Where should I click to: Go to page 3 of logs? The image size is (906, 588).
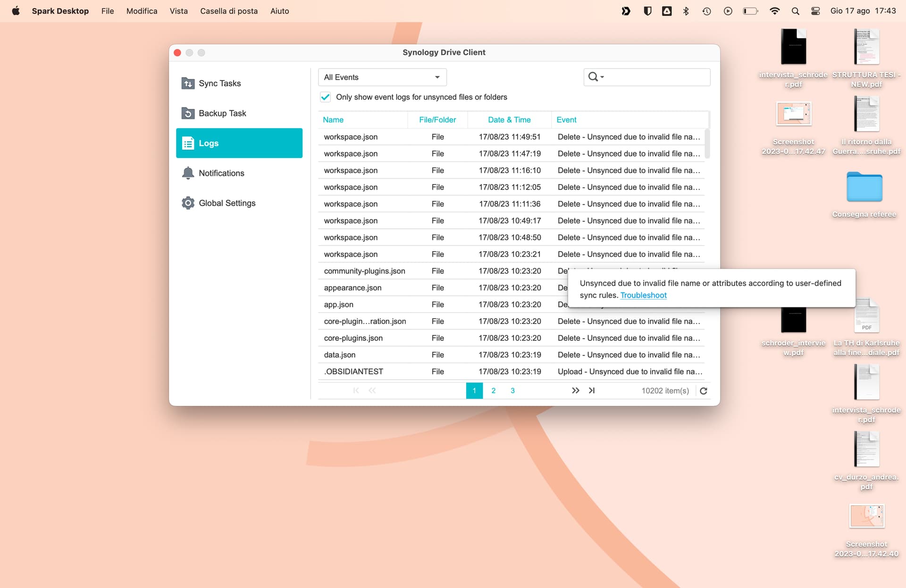[x=512, y=390]
